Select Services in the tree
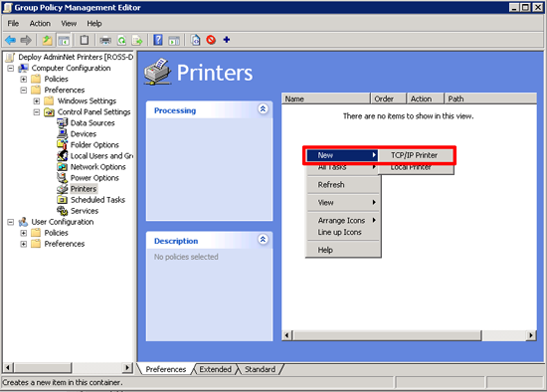547x392 pixels. tap(85, 211)
